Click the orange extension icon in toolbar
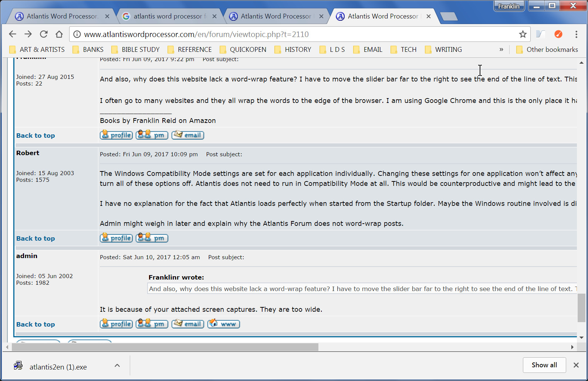588x381 pixels. click(558, 34)
